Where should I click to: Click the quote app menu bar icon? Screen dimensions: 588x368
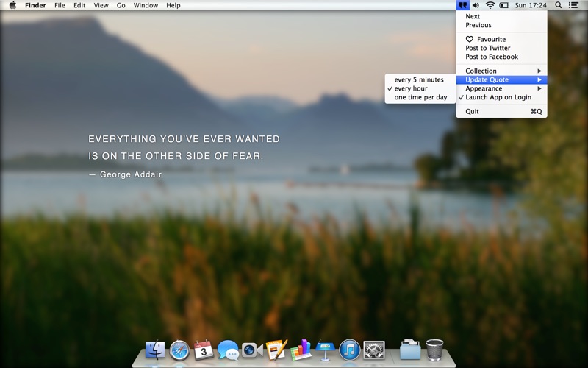(x=463, y=5)
